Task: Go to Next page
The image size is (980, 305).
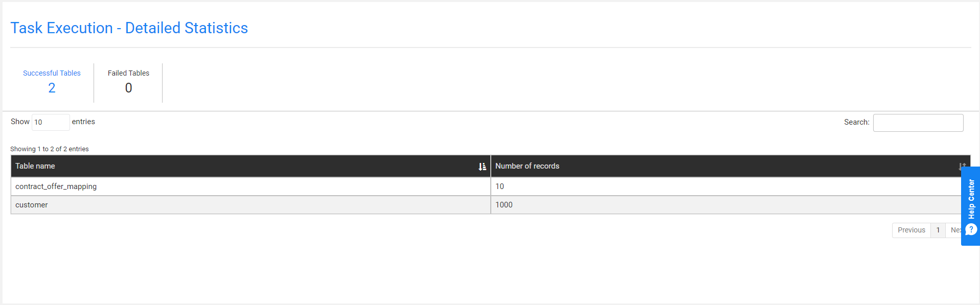Action: (954, 230)
